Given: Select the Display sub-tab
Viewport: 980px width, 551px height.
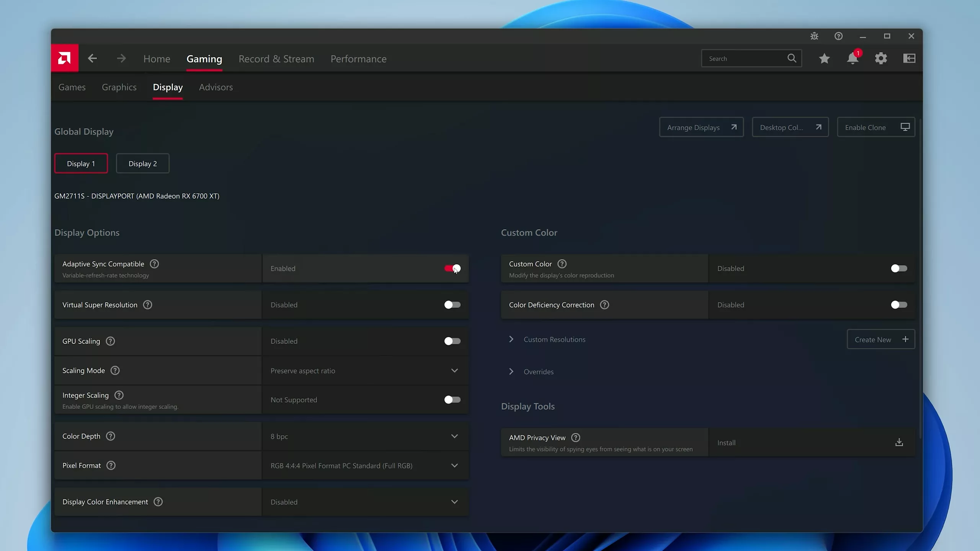Looking at the screenshot, I should click(x=168, y=87).
